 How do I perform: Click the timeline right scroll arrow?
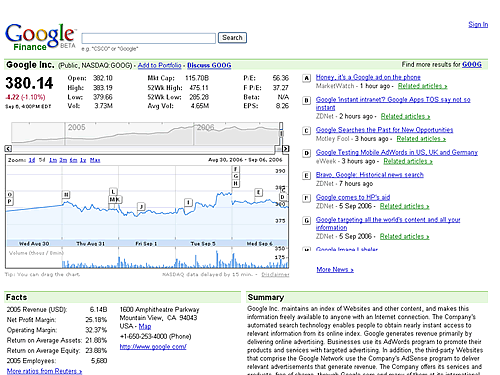[286, 149]
